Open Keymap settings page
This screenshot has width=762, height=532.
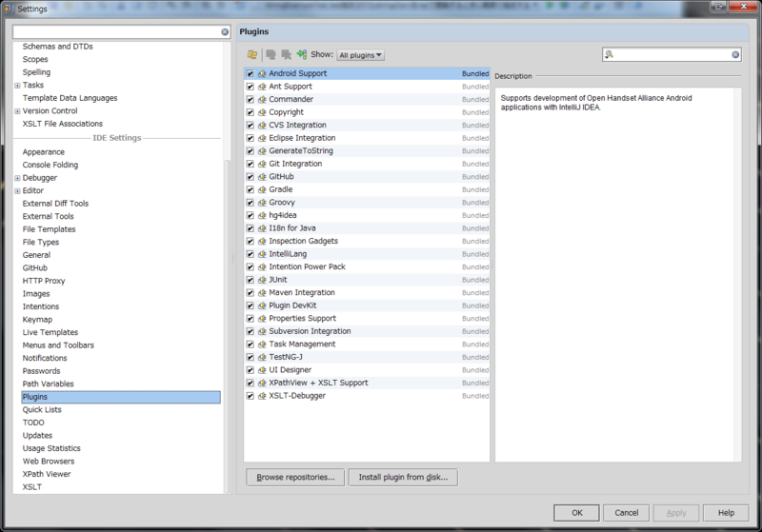(x=37, y=320)
